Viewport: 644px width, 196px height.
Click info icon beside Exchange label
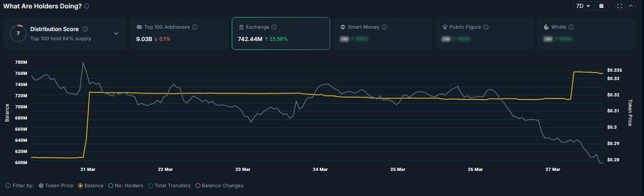(x=274, y=27)
